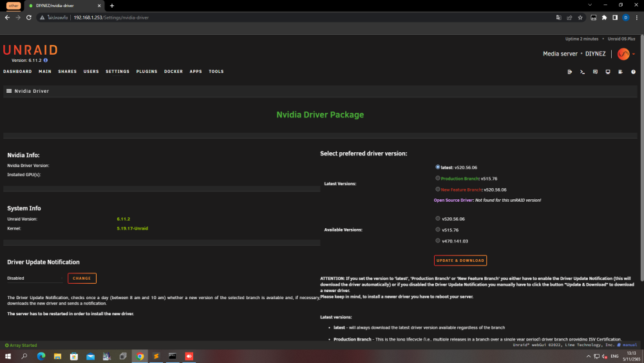Toggle the Unraid help question mark icon

[x=633, y=72]
